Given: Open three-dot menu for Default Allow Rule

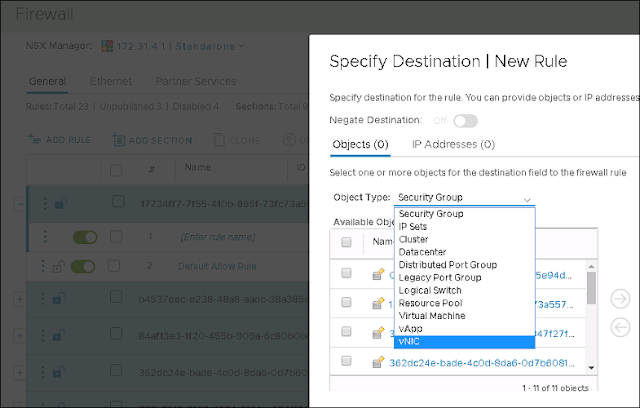Looking at the screenshot, I should (x=43, y=266).
